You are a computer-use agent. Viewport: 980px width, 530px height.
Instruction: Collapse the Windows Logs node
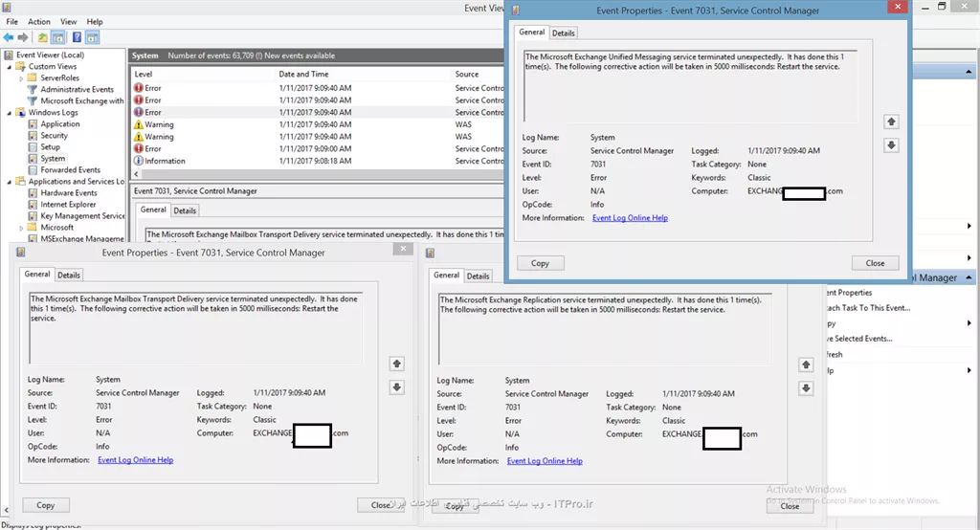coord(10,113)
